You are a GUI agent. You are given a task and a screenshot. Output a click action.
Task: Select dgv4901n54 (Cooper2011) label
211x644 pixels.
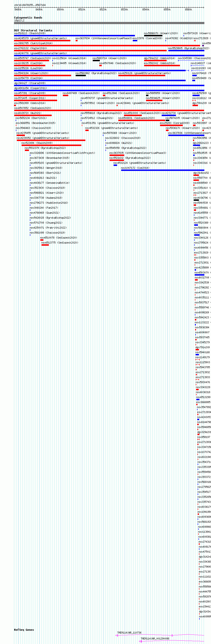[30, 88]
